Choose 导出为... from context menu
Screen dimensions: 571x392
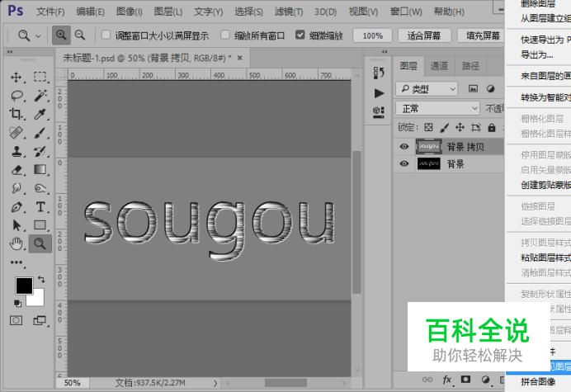click(537, 55)
